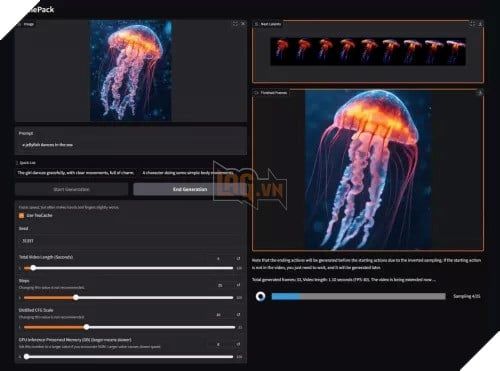The width and height of the screenshot is (500, 371).
Task: Expand the Next Latents preview to fullscreen
Action: tap(472, 24)
